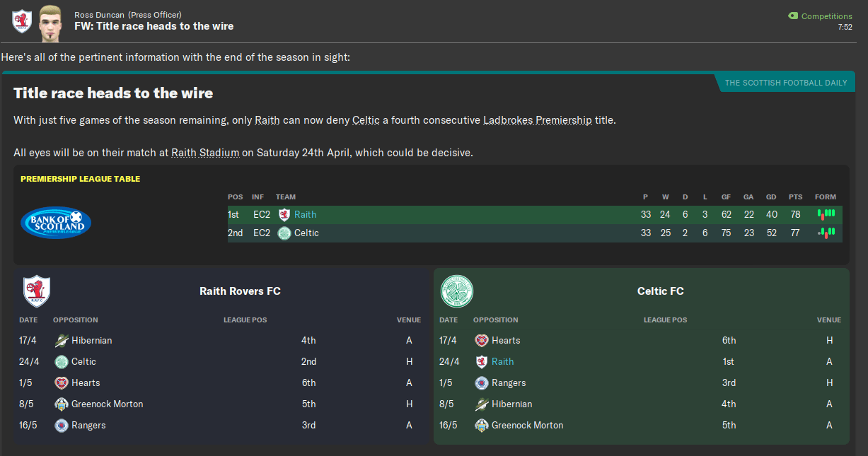
Task: Click Raith's form indicator in the table
Action: [826, 214]
